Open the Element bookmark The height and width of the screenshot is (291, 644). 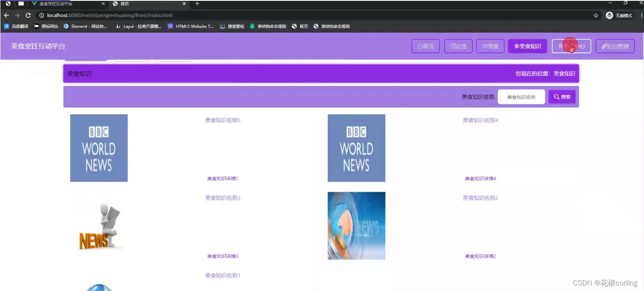pos(85,26)
